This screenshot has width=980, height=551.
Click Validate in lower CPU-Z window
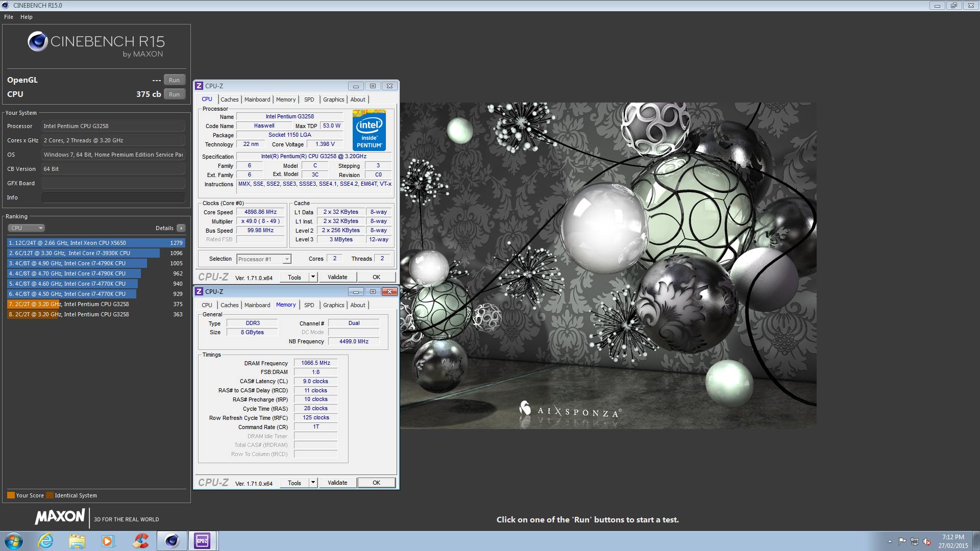tap(337, 483)
